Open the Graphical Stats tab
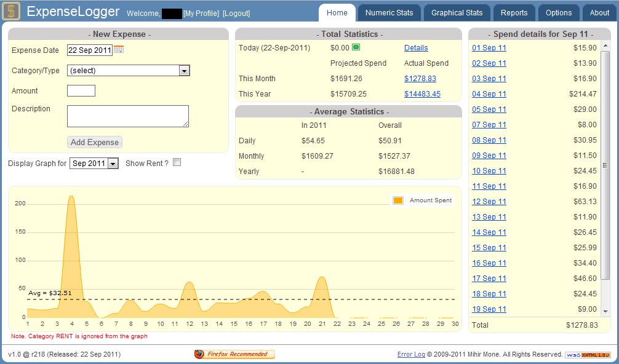619x364 pixels. 457,13
